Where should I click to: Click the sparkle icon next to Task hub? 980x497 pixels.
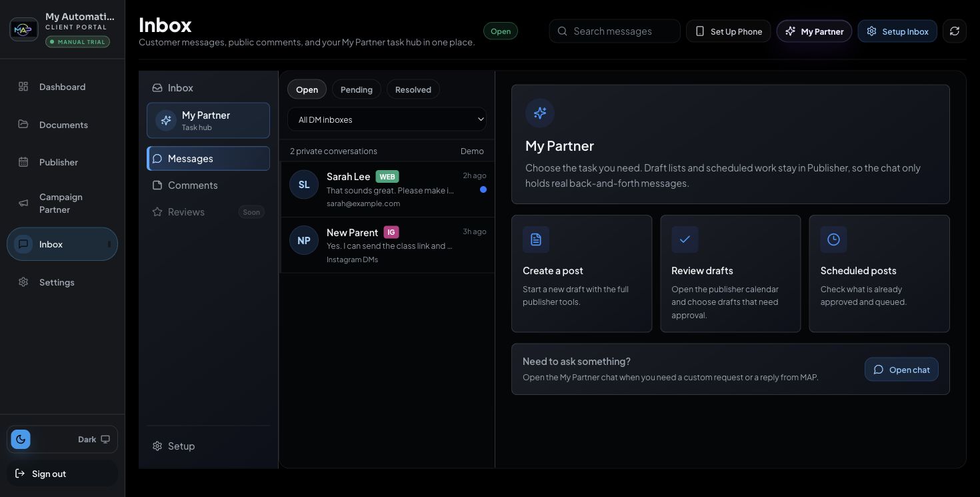[x=166, y=120]
